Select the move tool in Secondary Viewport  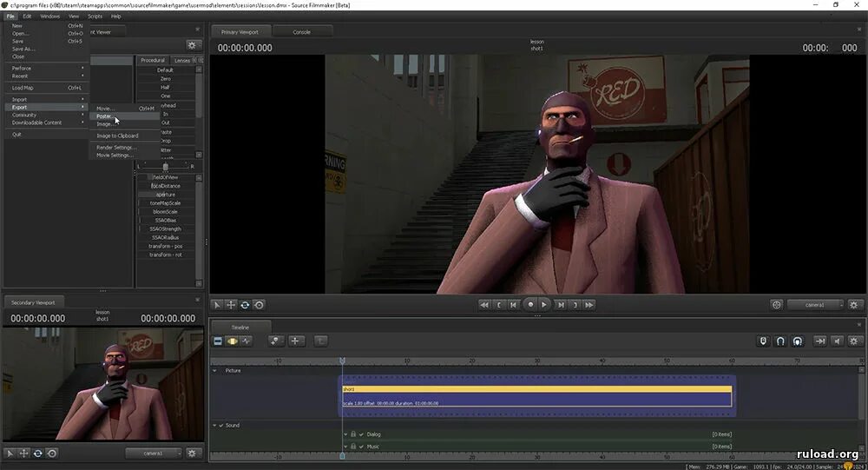(x=23, y=453)
